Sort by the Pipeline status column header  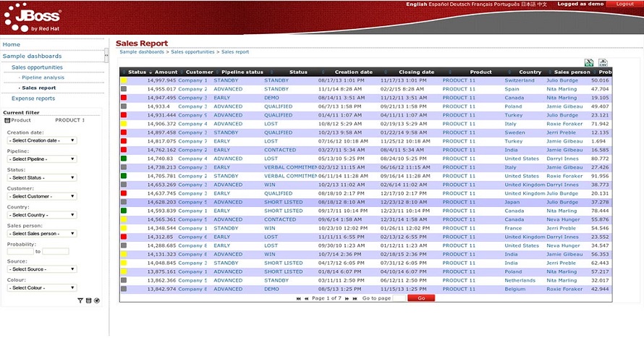242,72
